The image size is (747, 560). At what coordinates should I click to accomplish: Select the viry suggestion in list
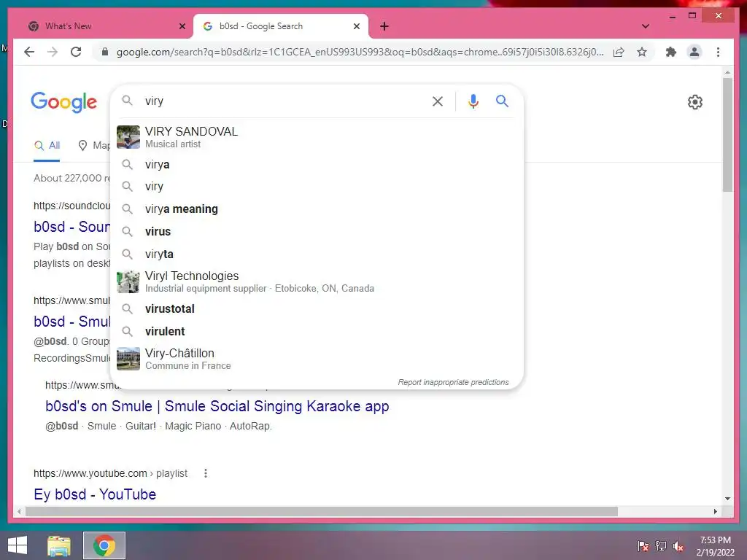tap(317, 186)
